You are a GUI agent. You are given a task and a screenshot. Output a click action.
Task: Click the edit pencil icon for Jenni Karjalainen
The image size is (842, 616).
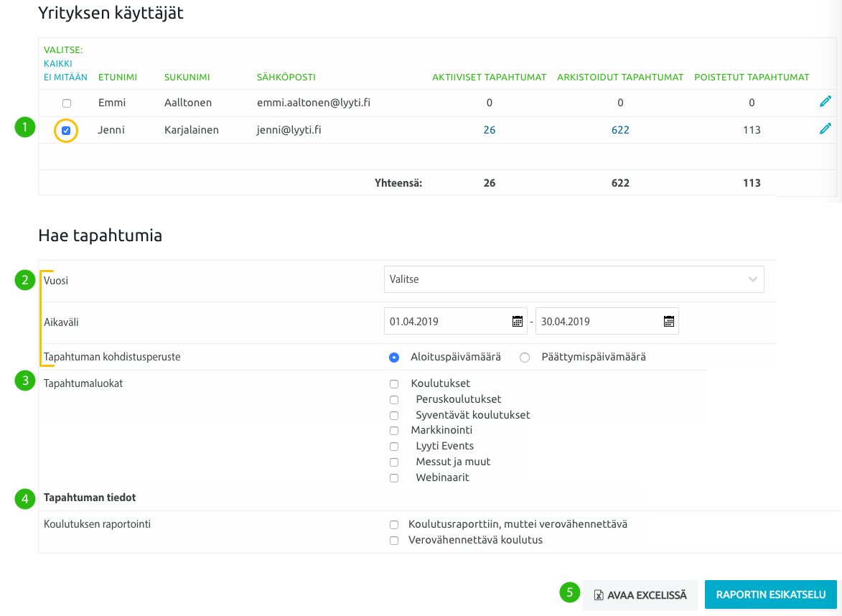[x=825, y=129]
